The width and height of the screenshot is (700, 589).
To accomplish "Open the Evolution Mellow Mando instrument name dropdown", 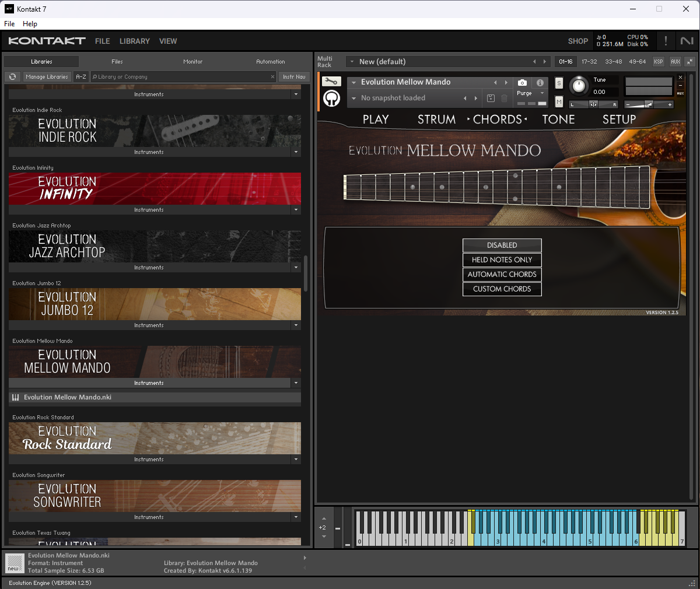I will (x=353, y=83).
